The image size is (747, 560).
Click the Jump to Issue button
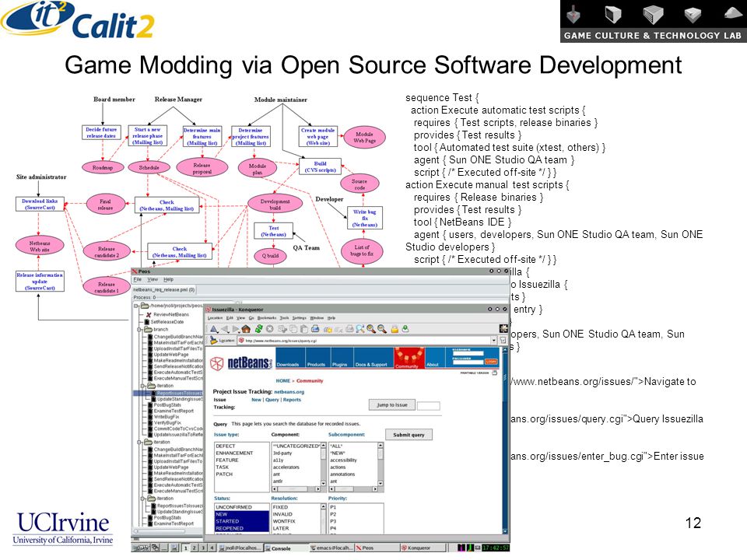coord(392,404)
